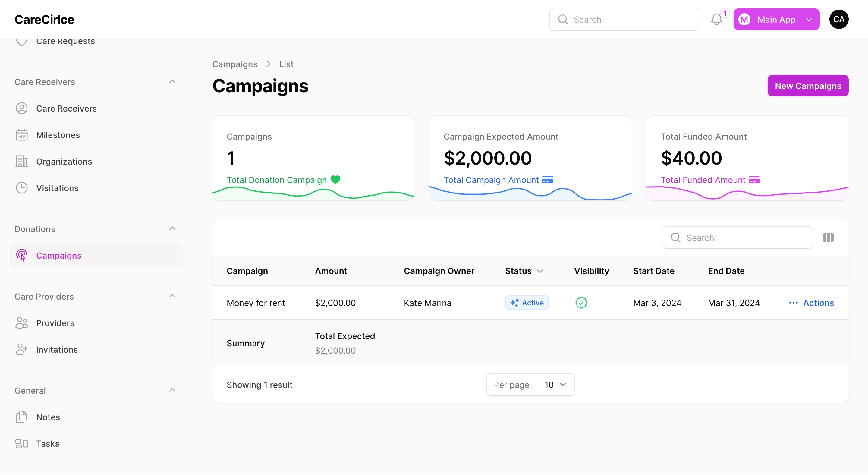Click the Invitations add-user icon
This screenshot has width=868, height=475.
[x=22, y=349]
